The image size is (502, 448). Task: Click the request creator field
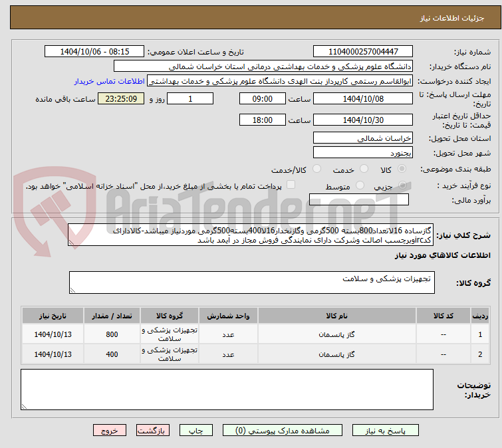280,81
